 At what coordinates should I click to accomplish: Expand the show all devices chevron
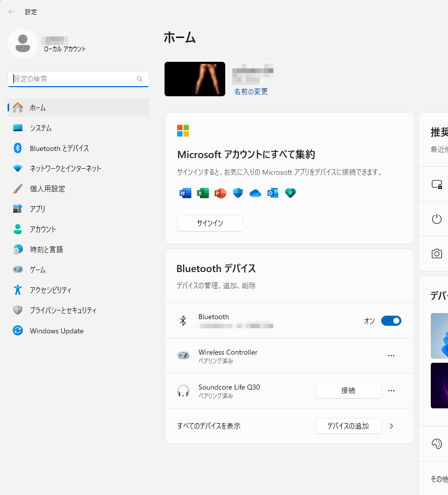(391, 426)
